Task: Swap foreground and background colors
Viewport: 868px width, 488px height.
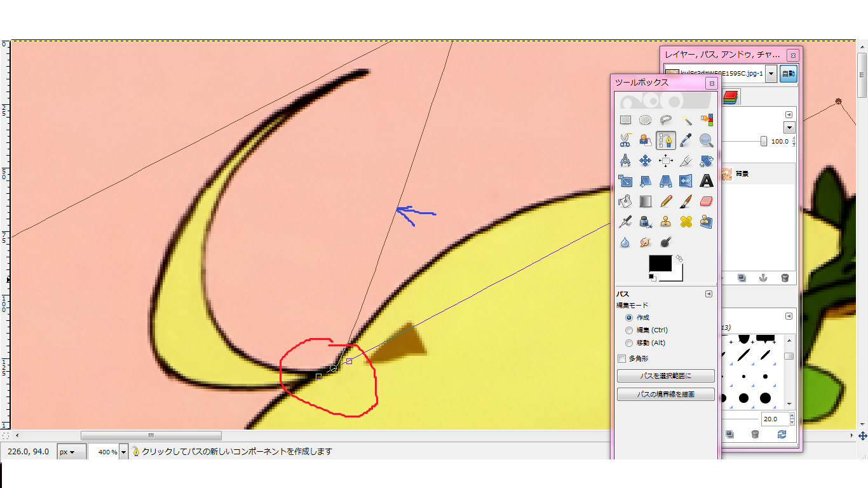Action: pyautogui.click(x=679, y=259)
